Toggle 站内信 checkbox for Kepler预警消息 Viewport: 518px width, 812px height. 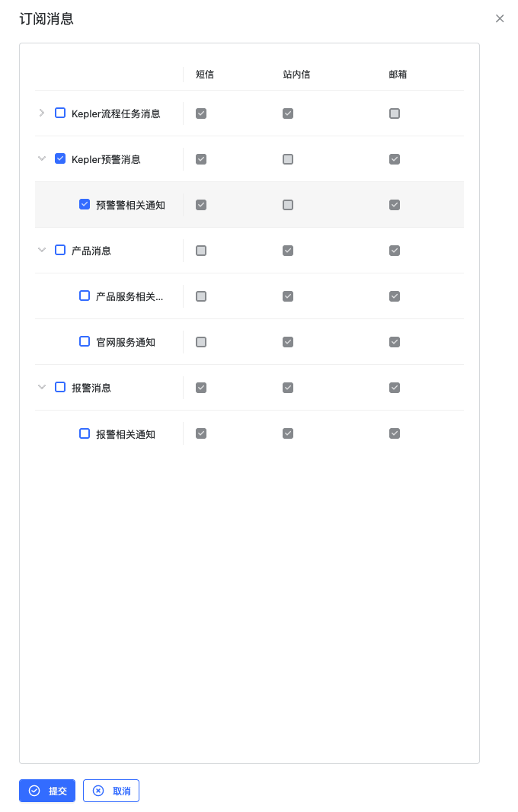point(288,159)
